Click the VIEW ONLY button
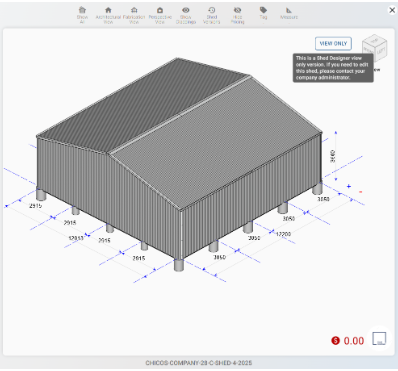Screen dimensions: 398x371 (333, 43)
